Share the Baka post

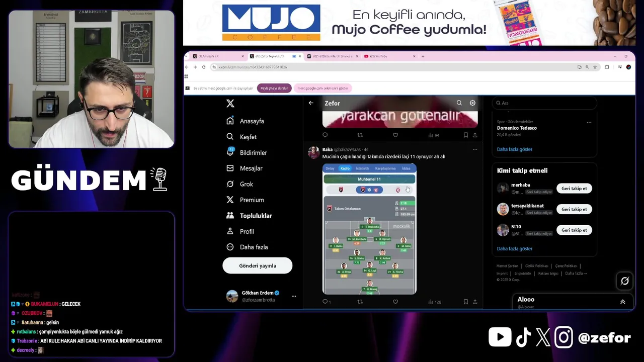tap(474, 302)
